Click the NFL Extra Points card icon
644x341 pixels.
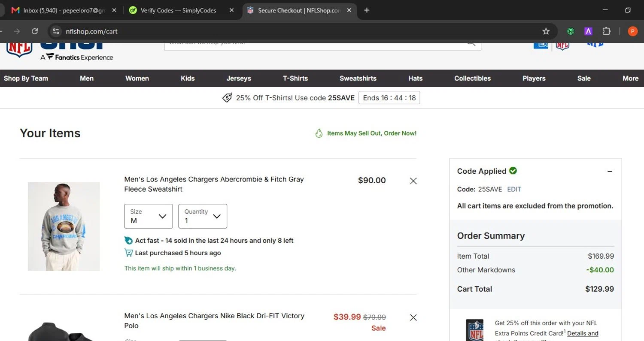coord(475,330)
